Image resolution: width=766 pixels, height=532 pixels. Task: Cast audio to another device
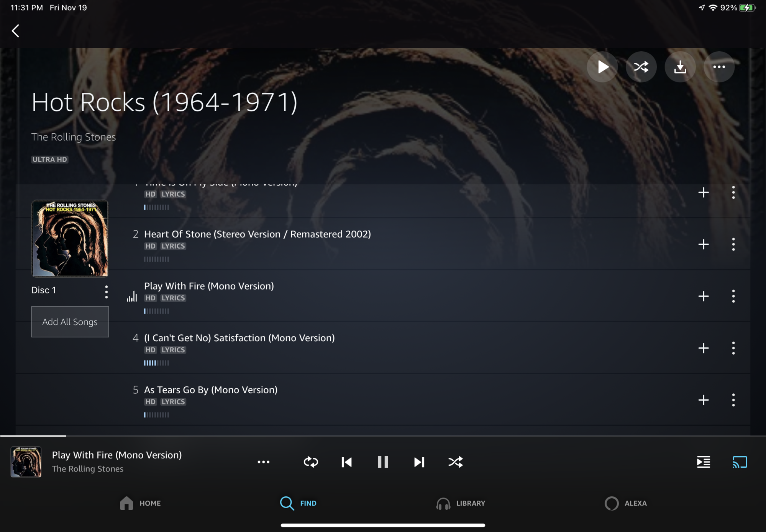click(740, 462)
